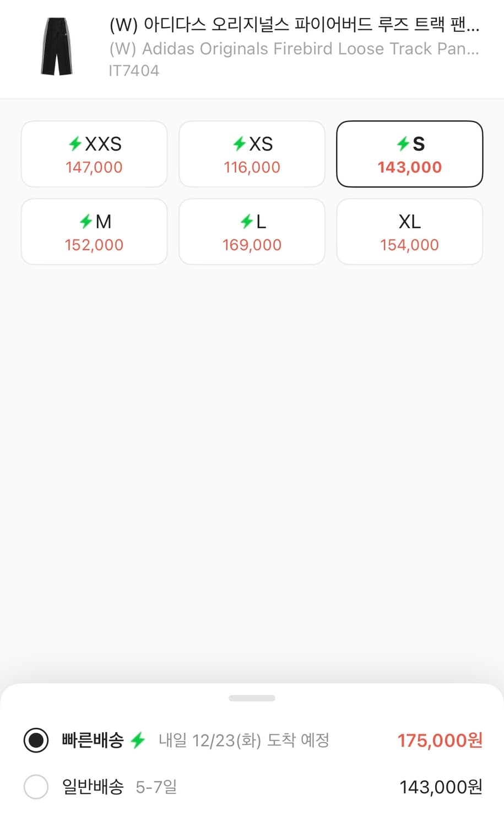
Task: Click the lightning icon on the L size
Action: click(246, 222)
